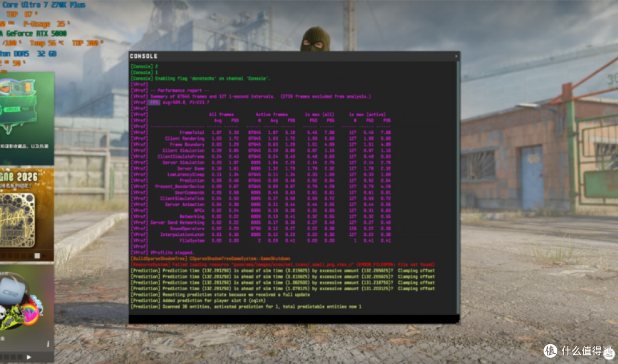This screenshot has width=618, height=364.
Task: Open the Cologne 2026 sticker card
Action: [27, 215]
